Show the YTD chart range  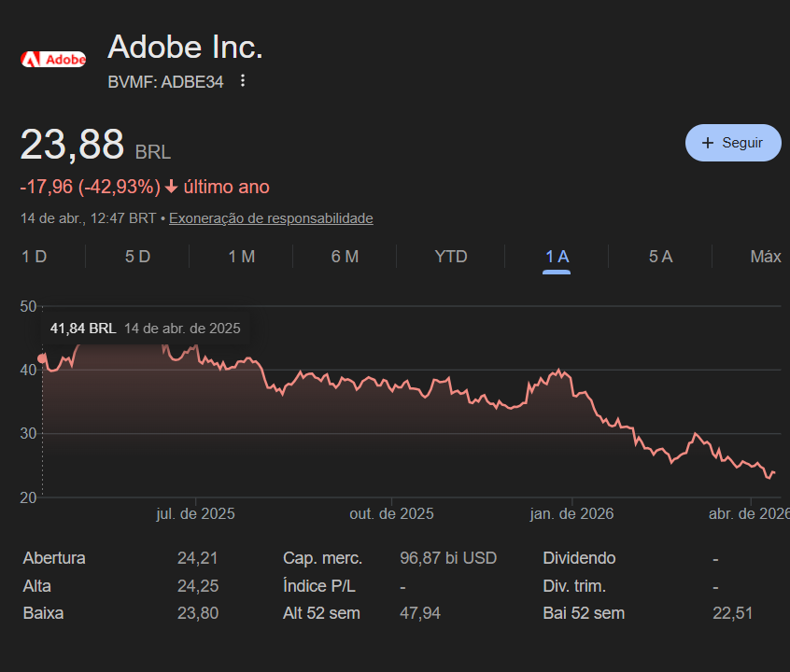click(451, 257)
